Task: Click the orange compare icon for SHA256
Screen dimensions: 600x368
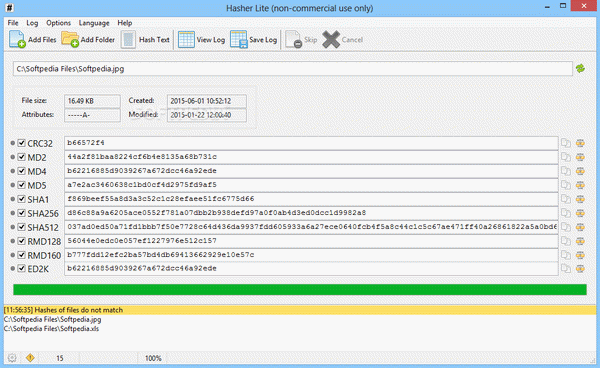Action: point(580,213)
